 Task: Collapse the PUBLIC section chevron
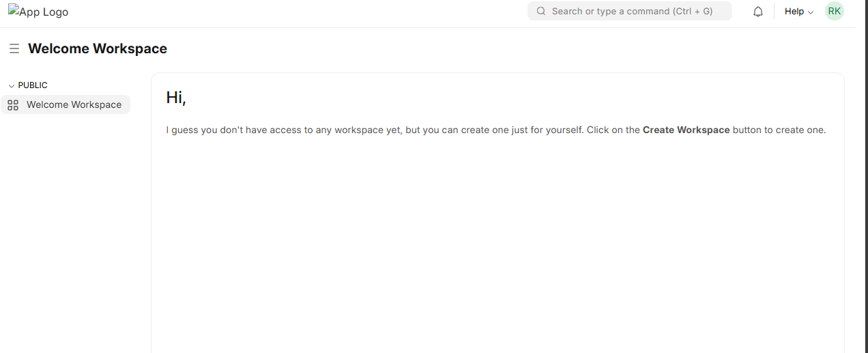pos(12,86)
